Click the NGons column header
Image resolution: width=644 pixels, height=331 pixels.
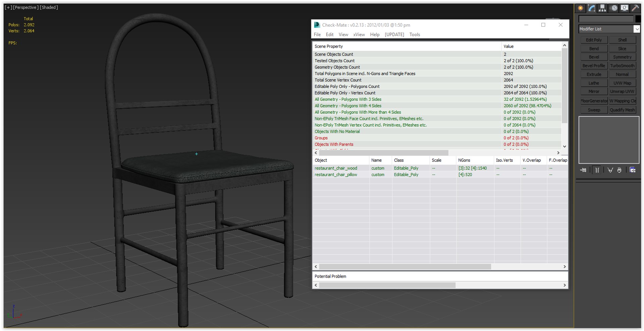pyautogui.click(x=475, y=160)
